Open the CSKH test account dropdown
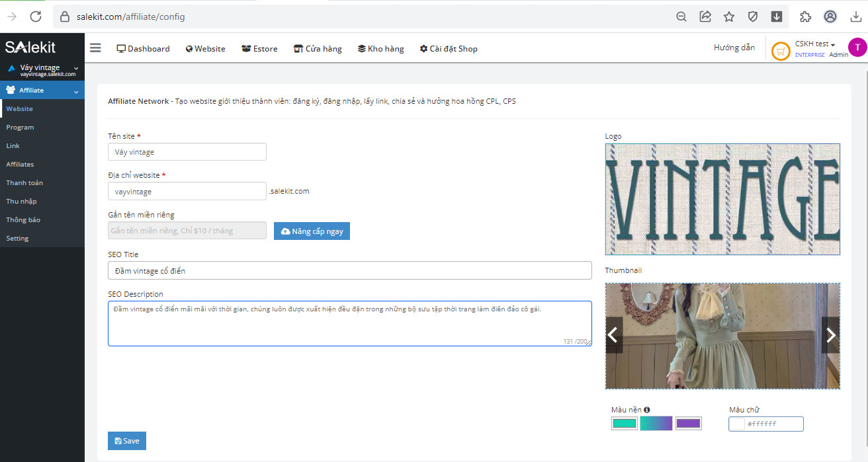The height and width of the screenshot is (462, 868). pos(815,44)
